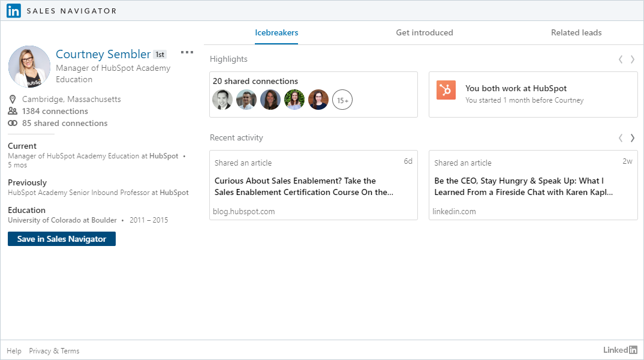Click '20 shared connections' heading
Viewport: 644px width, 360px height.
point(255,81)
